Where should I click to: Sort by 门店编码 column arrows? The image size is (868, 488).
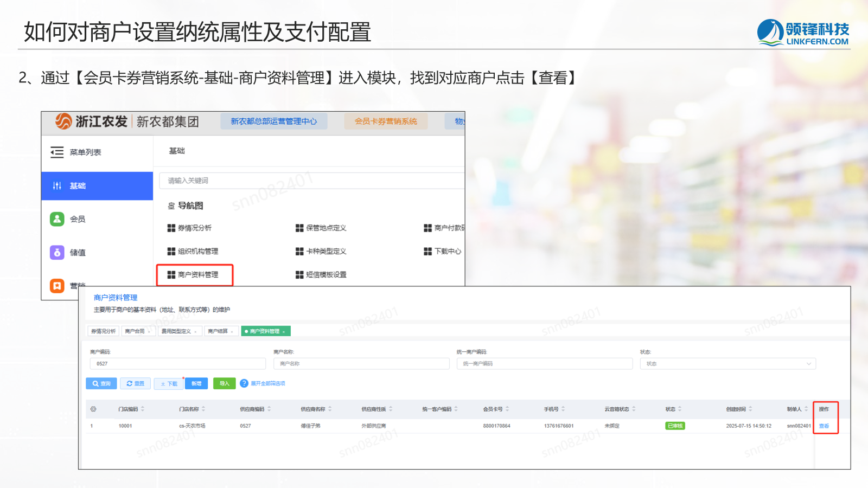pos(143,409)
